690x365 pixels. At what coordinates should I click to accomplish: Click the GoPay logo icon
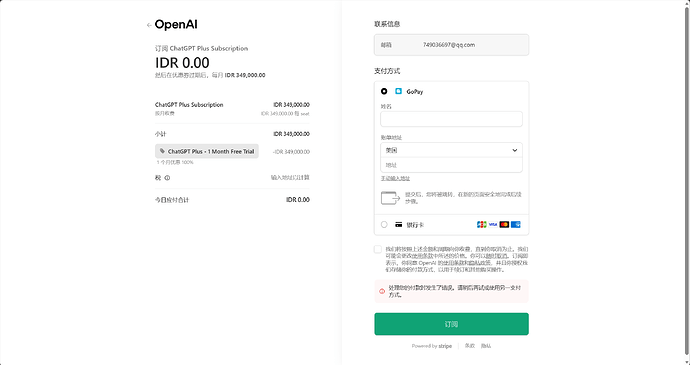click(x=398, y=91)
